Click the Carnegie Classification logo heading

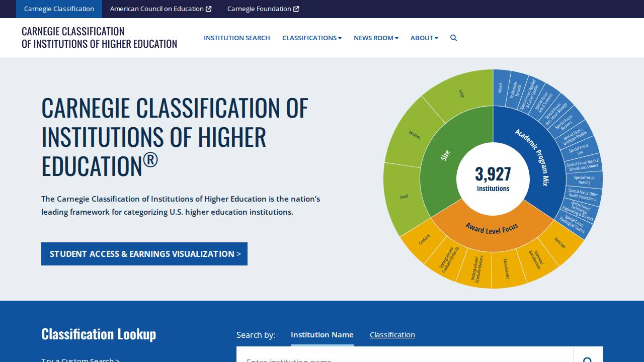(99, 37)
